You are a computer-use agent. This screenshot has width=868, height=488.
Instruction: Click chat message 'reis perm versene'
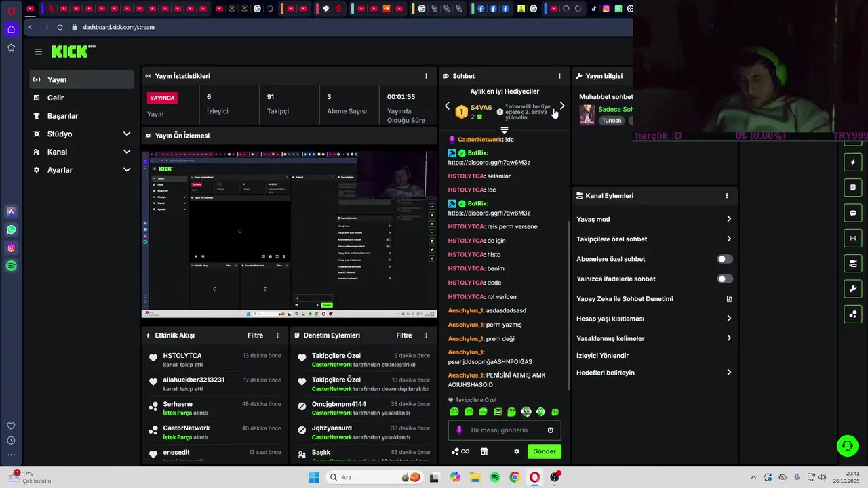[513, 226]
